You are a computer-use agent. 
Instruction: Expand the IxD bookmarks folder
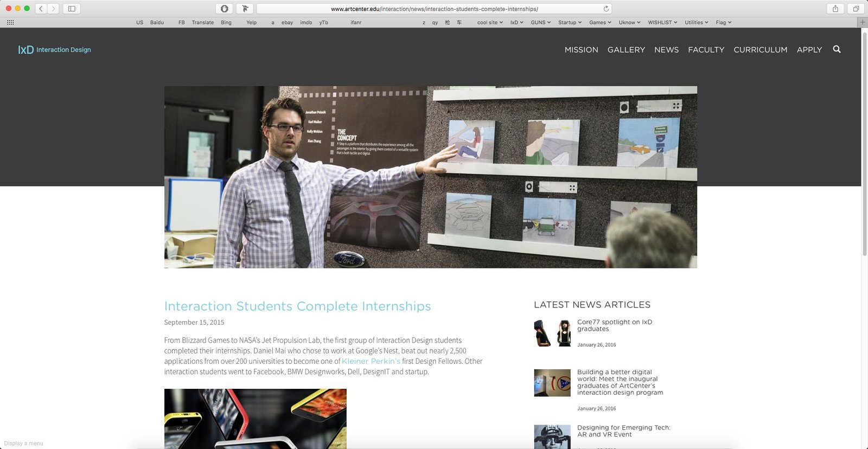coord(516,22)
